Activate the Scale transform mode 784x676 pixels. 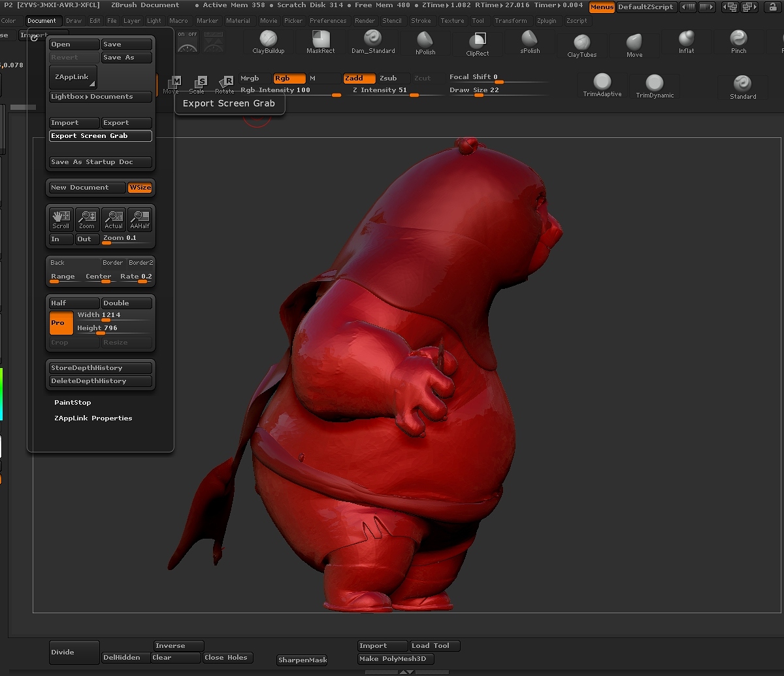point(198,85)
